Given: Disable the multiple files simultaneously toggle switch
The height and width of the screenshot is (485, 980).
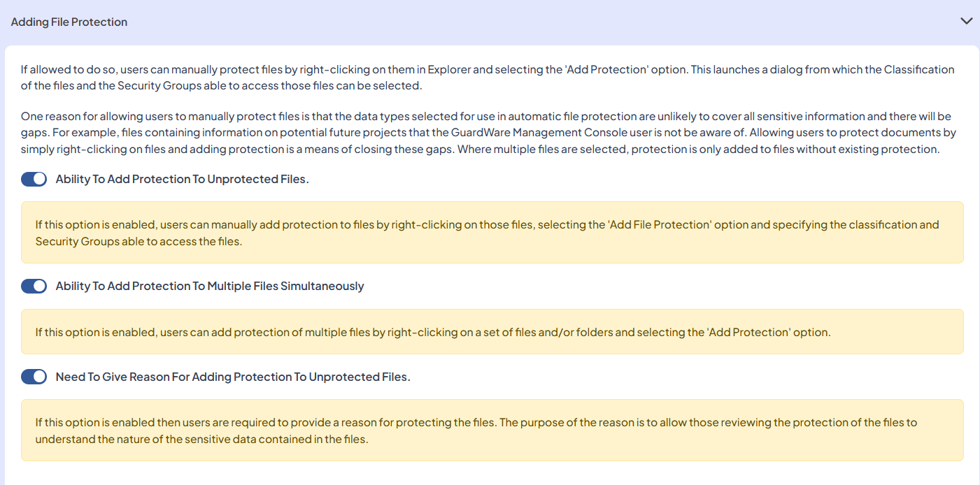Looking at the screenshot, I should (x=34, y=286).
